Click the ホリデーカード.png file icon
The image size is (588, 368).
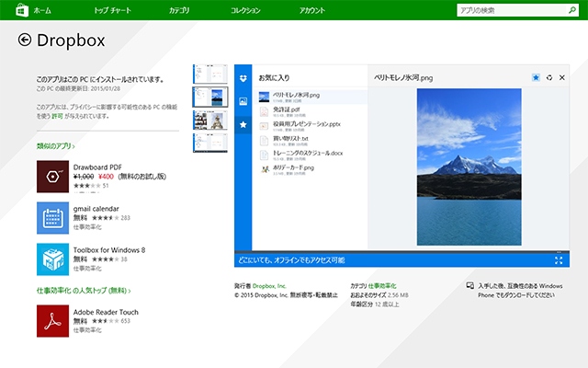point(265,169)
